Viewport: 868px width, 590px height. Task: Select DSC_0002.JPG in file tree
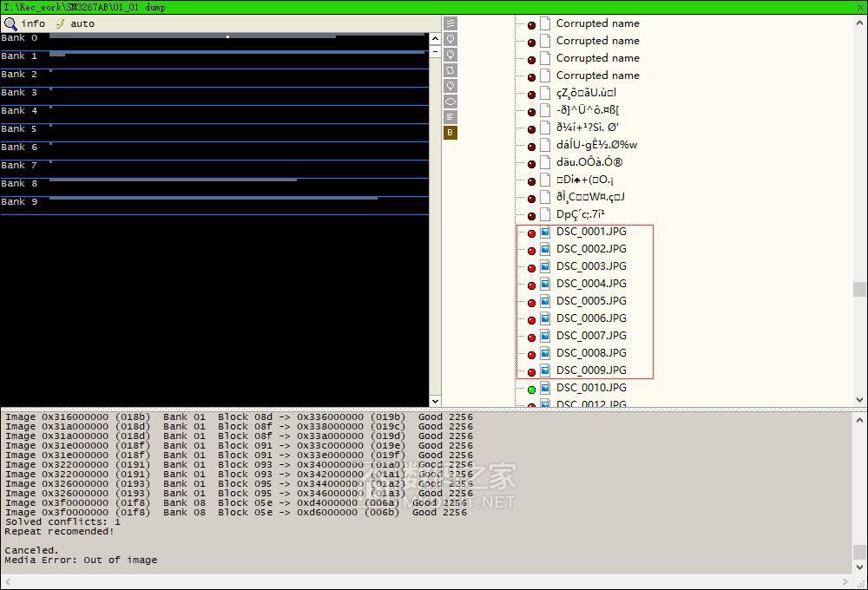coord(591,249)
